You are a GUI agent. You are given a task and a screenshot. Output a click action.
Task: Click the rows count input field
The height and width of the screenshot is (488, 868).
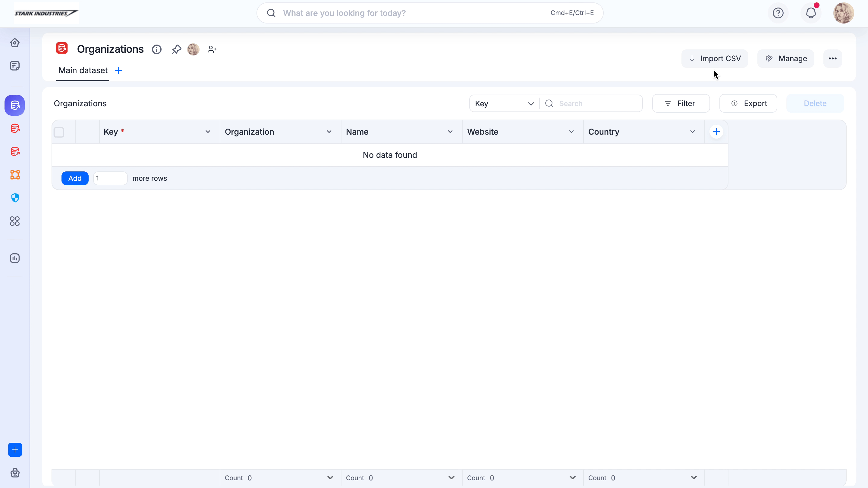tap(110, 178)
